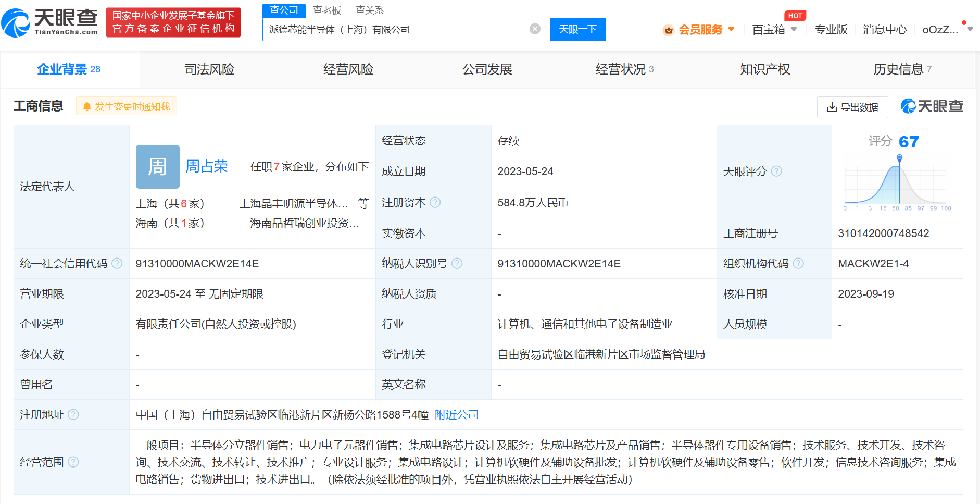
Task: Select 登记机关 value 自由贸易试验区临港新片区市场监督管理局
Action: coord(601,354)
